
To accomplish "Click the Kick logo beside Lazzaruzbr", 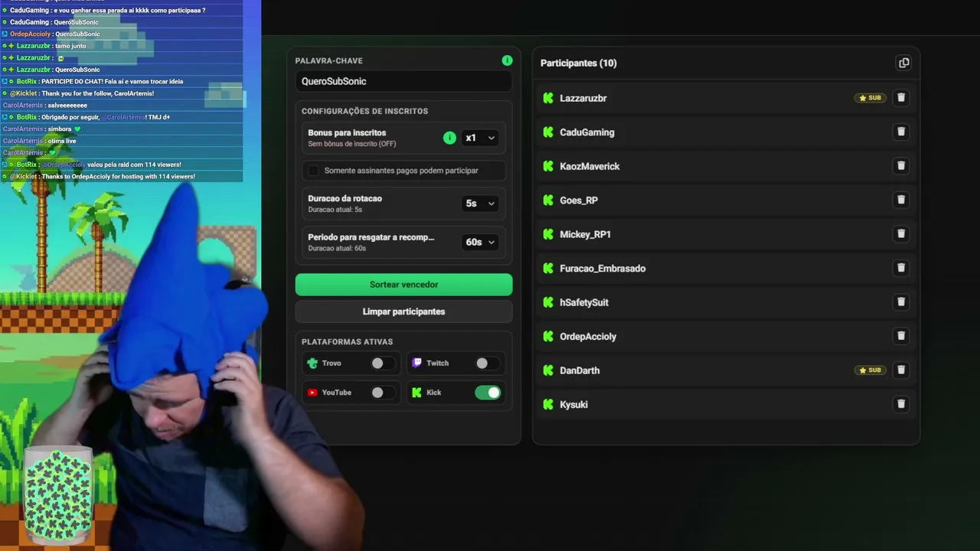I will click(548, 98).
